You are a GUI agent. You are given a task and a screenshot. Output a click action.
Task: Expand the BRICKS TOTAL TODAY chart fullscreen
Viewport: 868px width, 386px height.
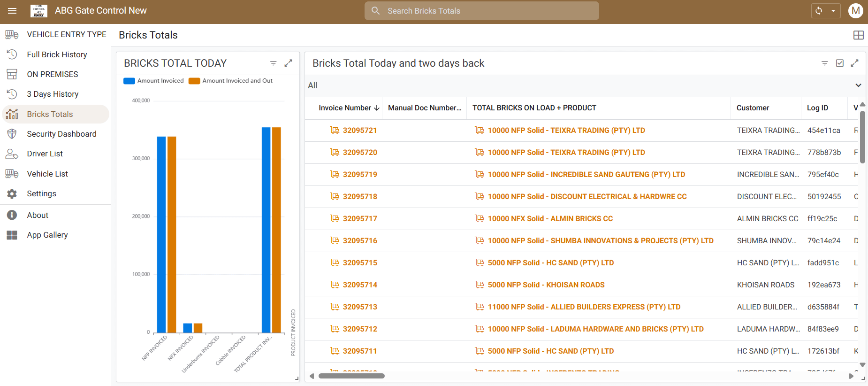pyautogui.click(x=289, y=63)
